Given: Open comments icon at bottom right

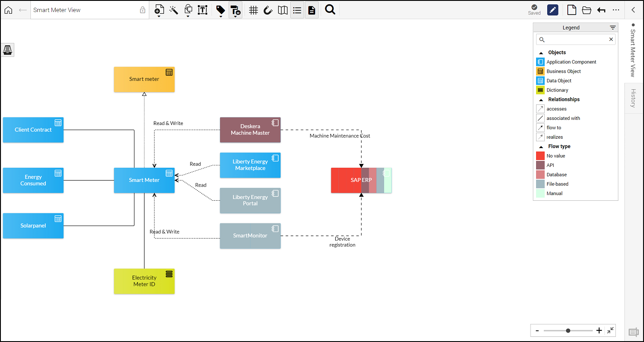Looking at the screenshot, I should 633,332.
